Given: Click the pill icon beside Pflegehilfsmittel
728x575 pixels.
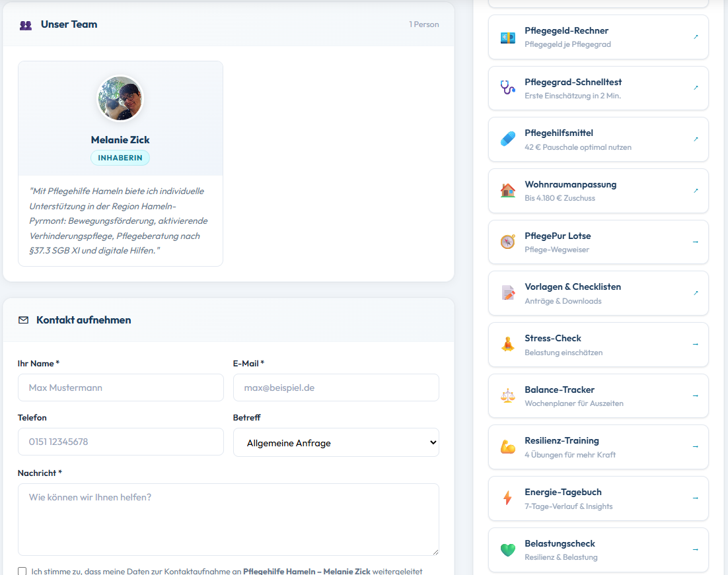Looking at the screenshot, I should (x=507, y=139).
